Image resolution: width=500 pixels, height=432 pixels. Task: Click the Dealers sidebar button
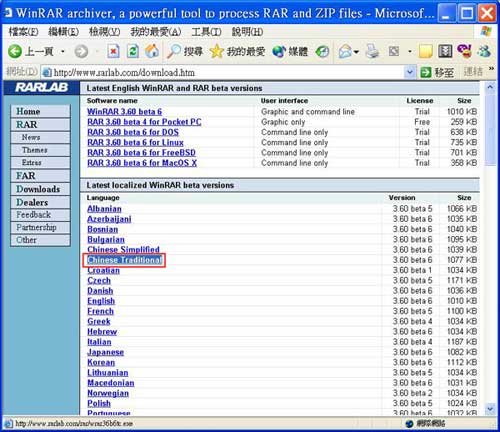point(40,202)
